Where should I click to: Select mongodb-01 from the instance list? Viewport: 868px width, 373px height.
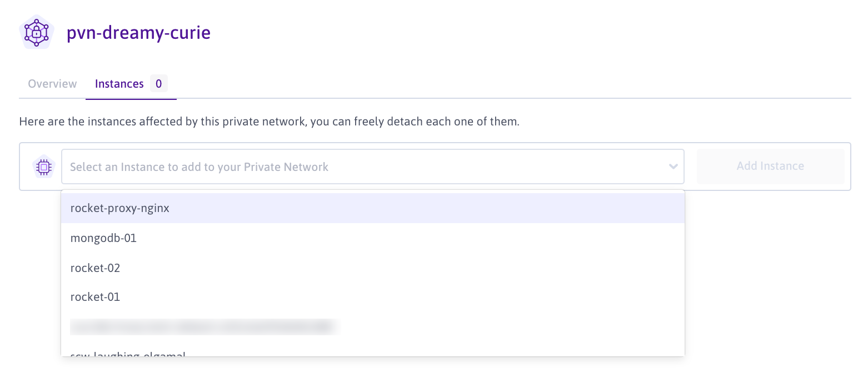pyautogui.click(x=103, y=238)
